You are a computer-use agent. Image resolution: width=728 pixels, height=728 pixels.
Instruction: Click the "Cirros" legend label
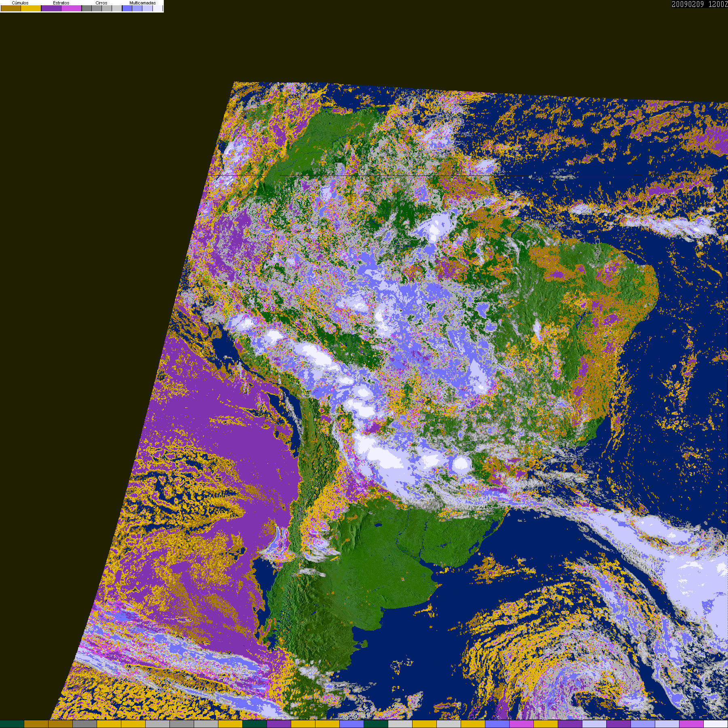(x=102, y=3)
